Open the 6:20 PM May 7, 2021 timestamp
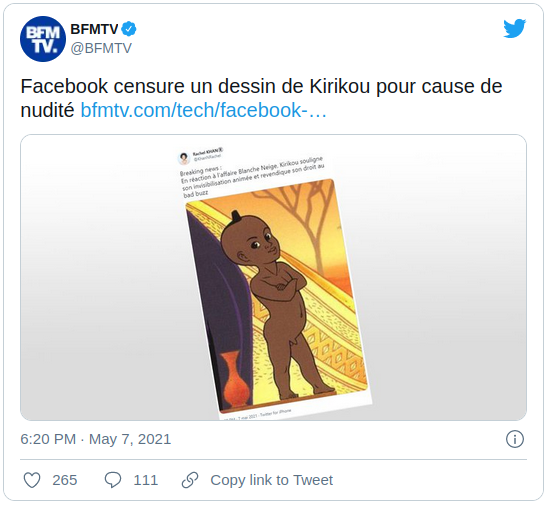547x506 pixels. pyautogui.click(x=96, y=439)
